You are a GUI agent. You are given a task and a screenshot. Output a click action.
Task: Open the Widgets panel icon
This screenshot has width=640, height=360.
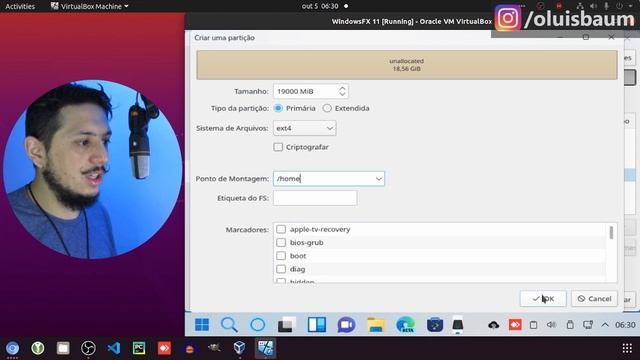(317, 325)
